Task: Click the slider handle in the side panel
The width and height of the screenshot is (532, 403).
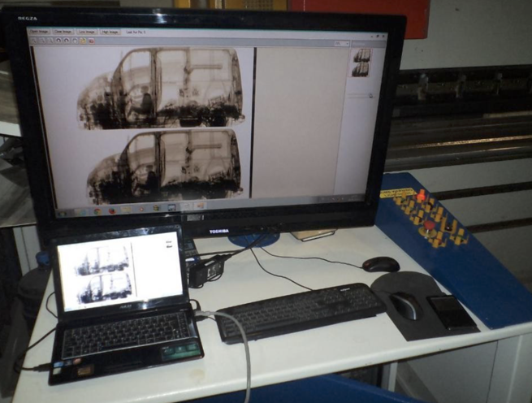Action: tap(371, 95)
